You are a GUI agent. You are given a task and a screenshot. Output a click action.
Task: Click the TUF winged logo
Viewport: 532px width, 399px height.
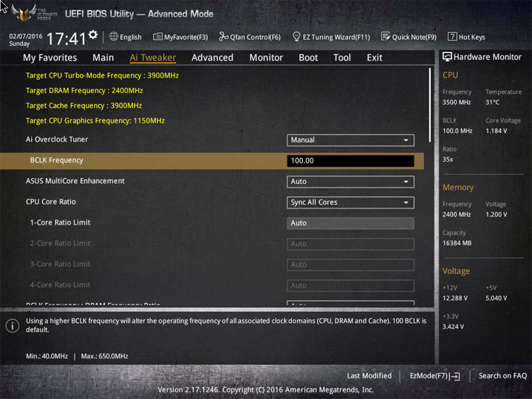[24, 13]
